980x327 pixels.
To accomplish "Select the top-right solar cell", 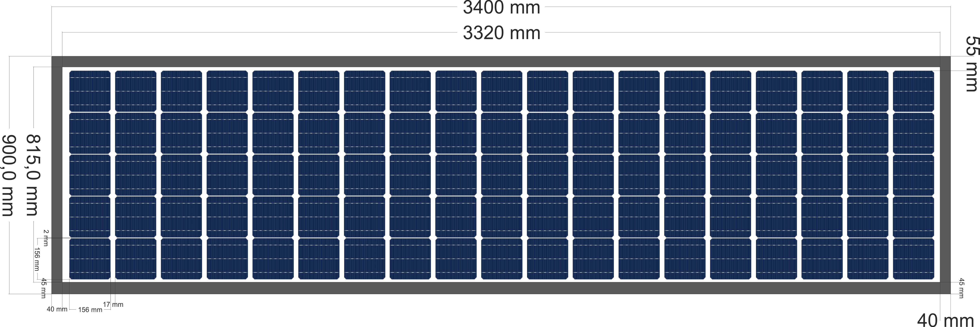I will tap(913, 90).
